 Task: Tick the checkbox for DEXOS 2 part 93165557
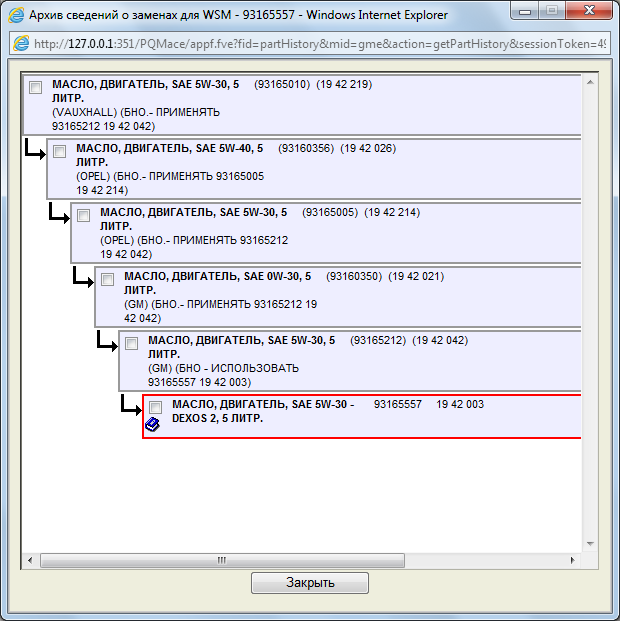pos(155,407)
